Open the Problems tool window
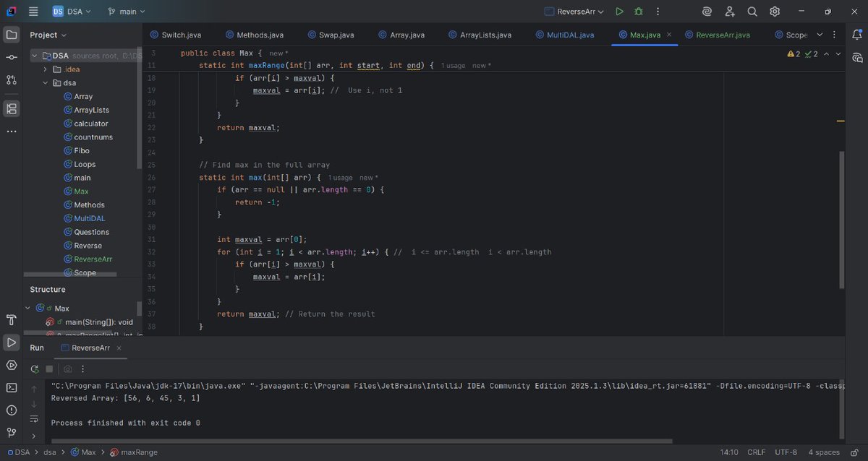868x461 pixels. 12,410
